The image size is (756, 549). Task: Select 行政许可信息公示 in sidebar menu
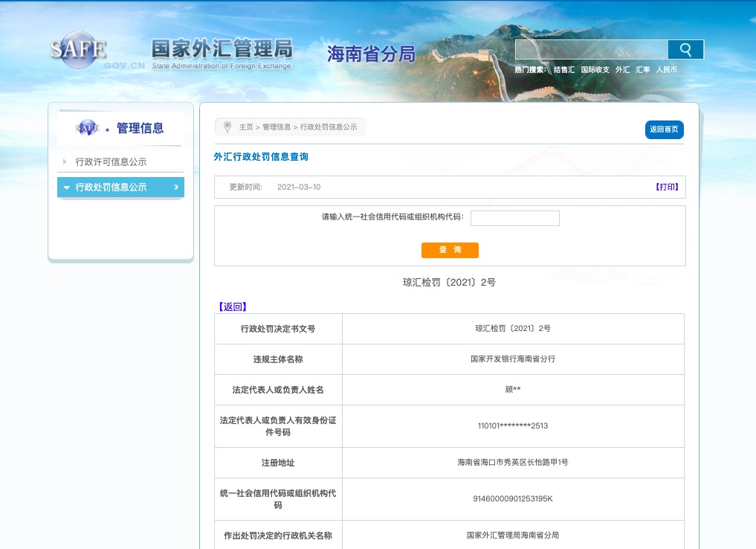112,161
